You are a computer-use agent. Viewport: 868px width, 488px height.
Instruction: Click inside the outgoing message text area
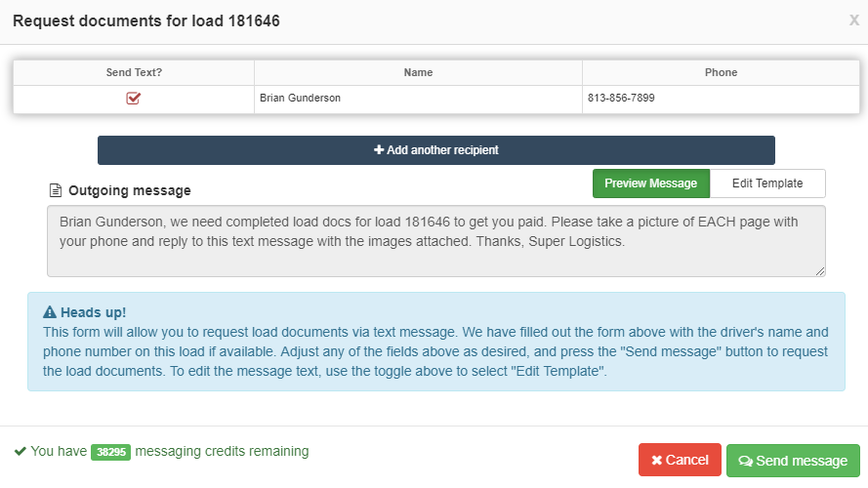coord(436,241)
